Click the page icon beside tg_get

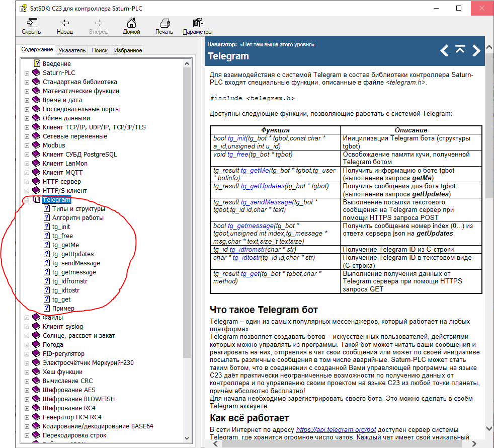click(x=47, y=299)
